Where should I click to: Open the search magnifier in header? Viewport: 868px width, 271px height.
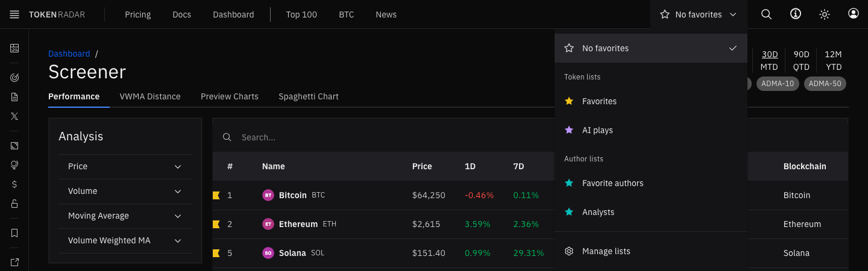[766, 14]
